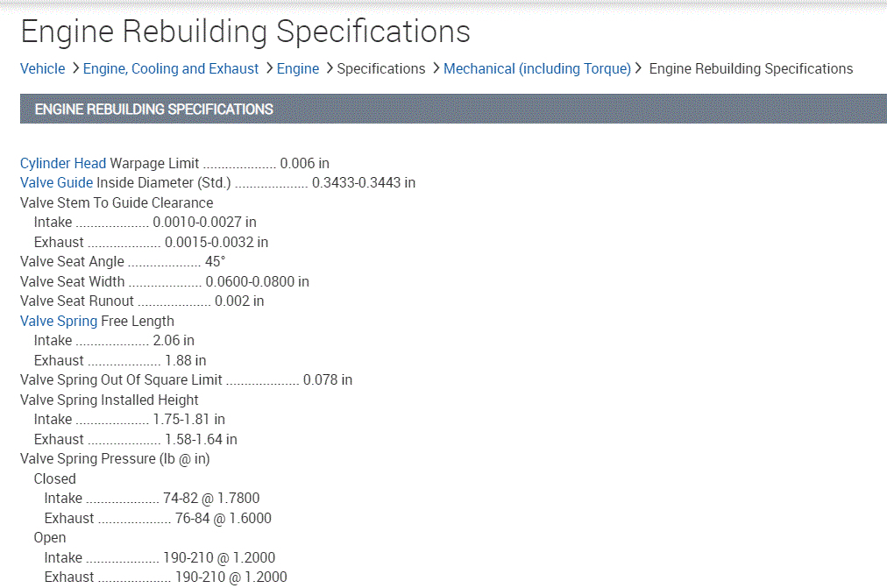Click the Engine breadcrumb link
Viewport: 887px width, 588px height.
(x=298, y=68)
